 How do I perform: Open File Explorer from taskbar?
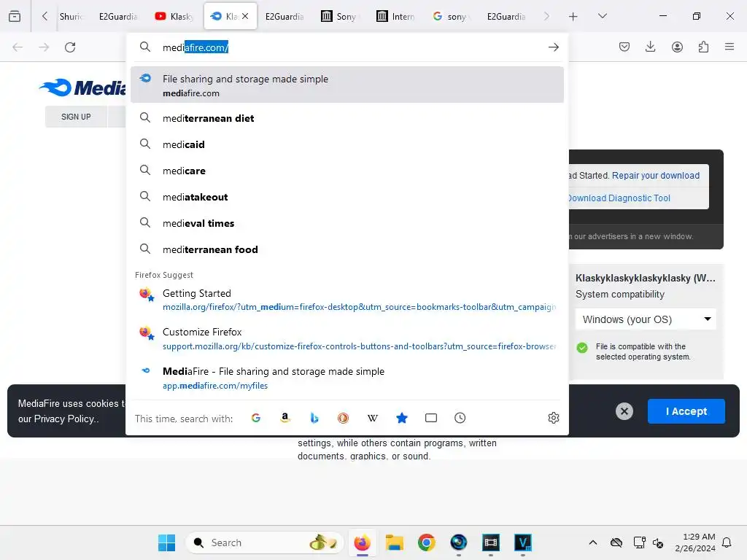pyautogui.click(x=395, y=542)
